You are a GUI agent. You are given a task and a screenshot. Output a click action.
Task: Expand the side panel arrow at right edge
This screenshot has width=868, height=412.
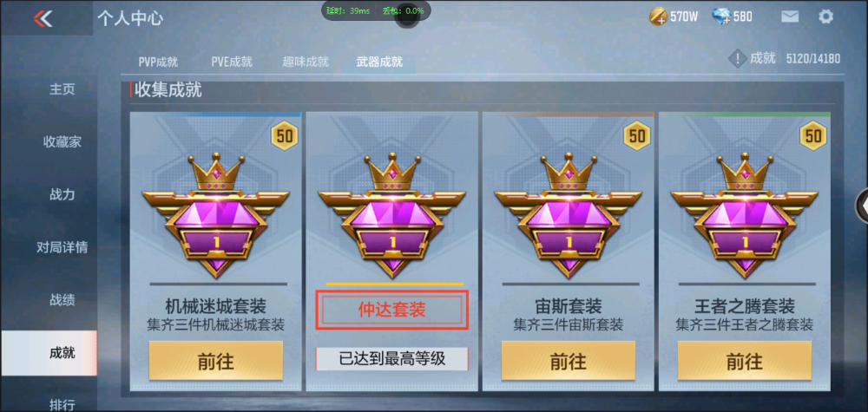(863, 206)
